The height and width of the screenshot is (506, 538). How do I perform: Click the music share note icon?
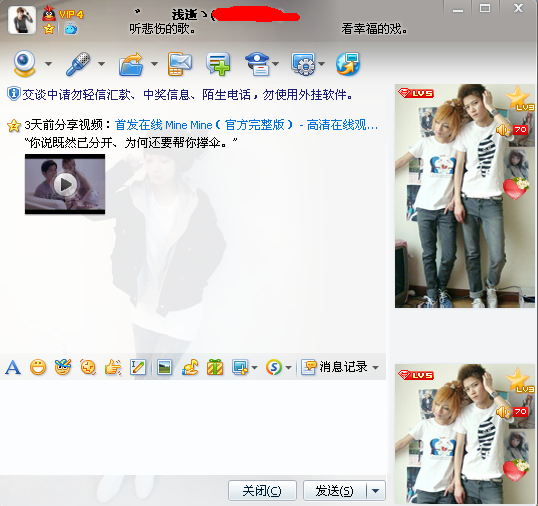(x=190, y=367)
